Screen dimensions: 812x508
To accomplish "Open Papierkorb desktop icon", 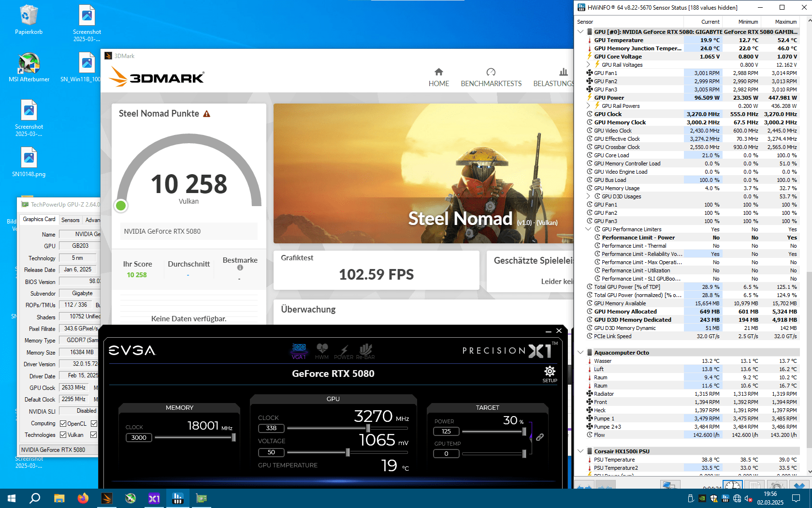I will click(29, 20).
